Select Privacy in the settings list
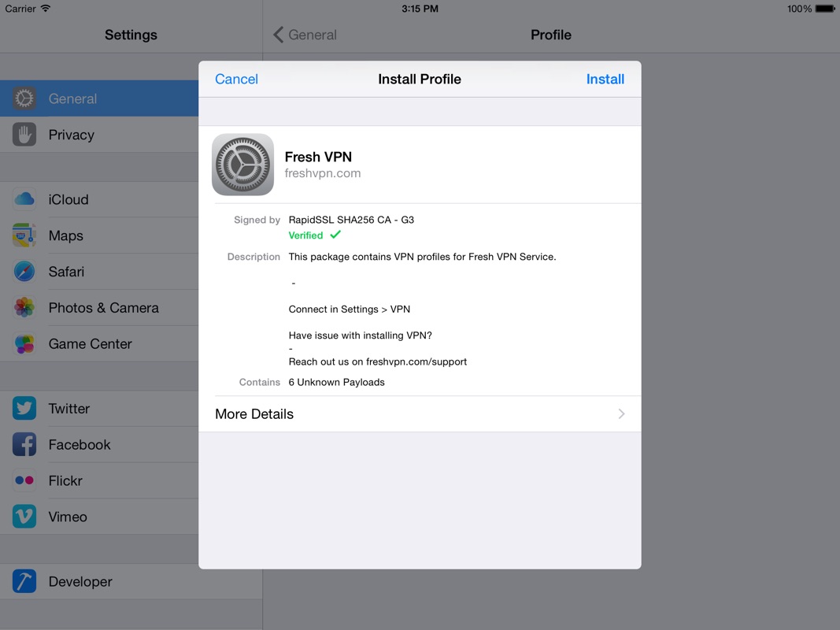The image size is (840, 630). tap(99, 135)
